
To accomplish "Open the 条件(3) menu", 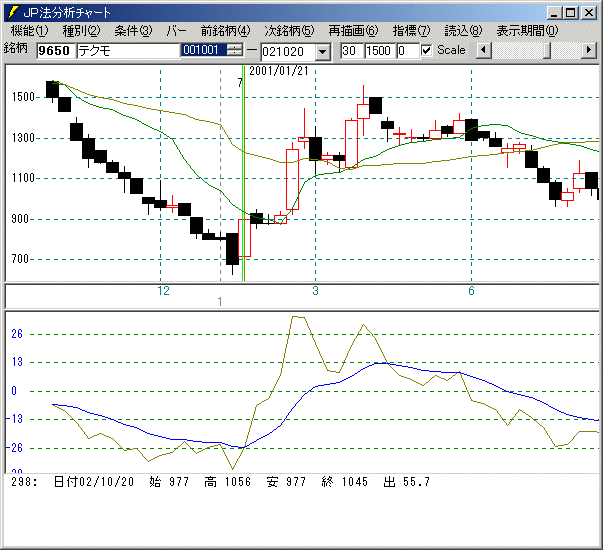I will [x=133, y=30].
